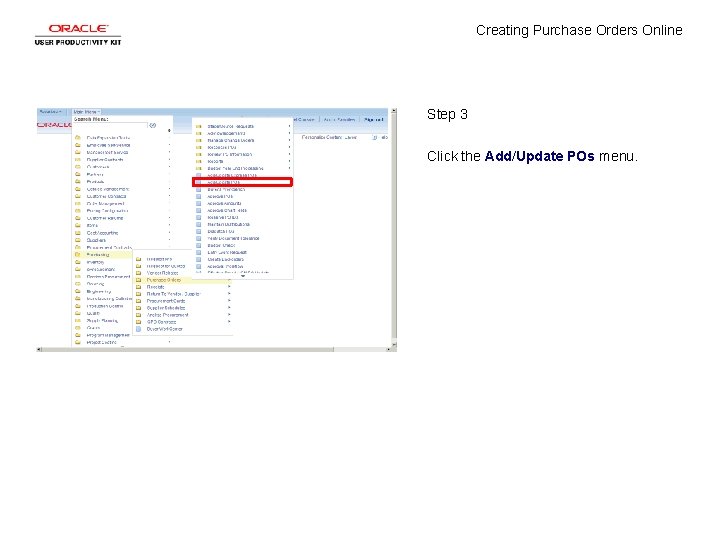720x540 pixels.
Task: Click the page icon beside Maintain Distributions
Action: [199, 224]
